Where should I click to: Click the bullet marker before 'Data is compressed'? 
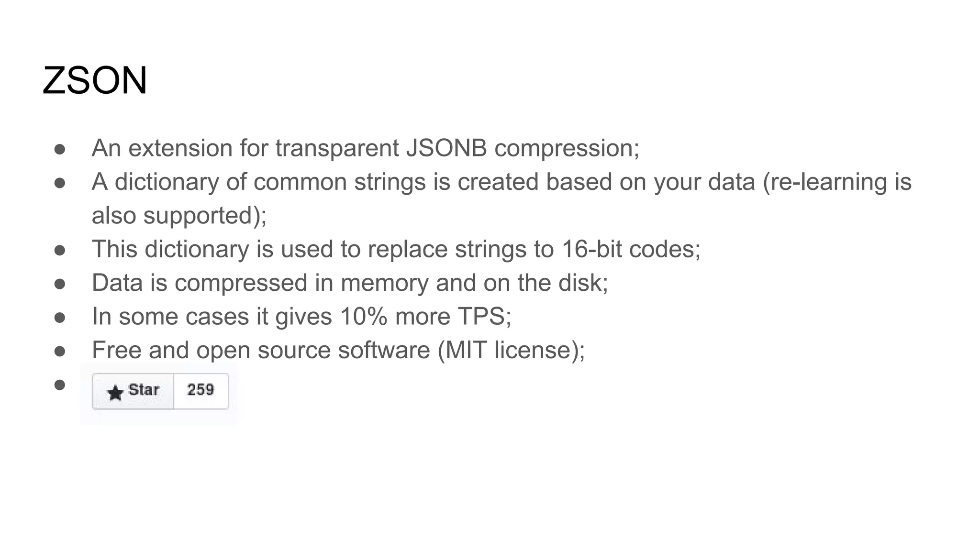coord(60,284)
